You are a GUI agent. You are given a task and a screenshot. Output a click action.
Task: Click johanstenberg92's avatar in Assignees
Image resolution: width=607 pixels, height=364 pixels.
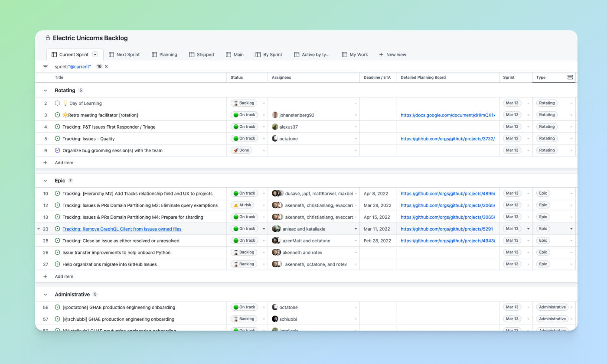click(275, 115)
